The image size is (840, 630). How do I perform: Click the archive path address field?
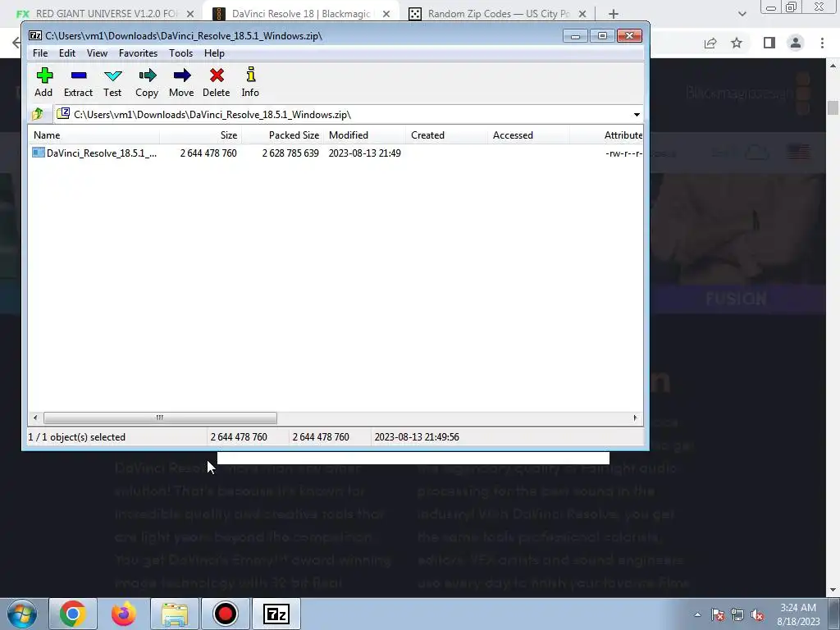click(x=343, y=115)
